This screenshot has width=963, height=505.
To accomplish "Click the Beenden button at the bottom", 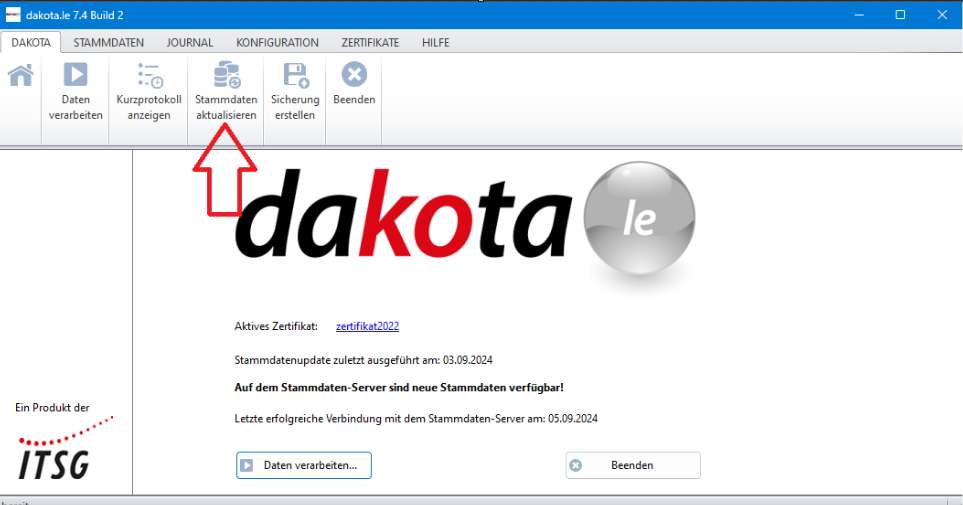I will pos(633,465).
